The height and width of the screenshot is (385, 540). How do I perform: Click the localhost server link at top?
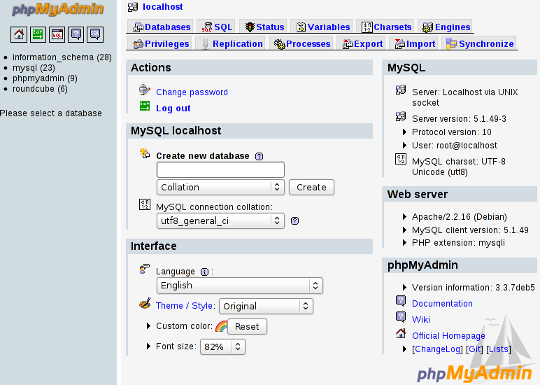(163, 7)
